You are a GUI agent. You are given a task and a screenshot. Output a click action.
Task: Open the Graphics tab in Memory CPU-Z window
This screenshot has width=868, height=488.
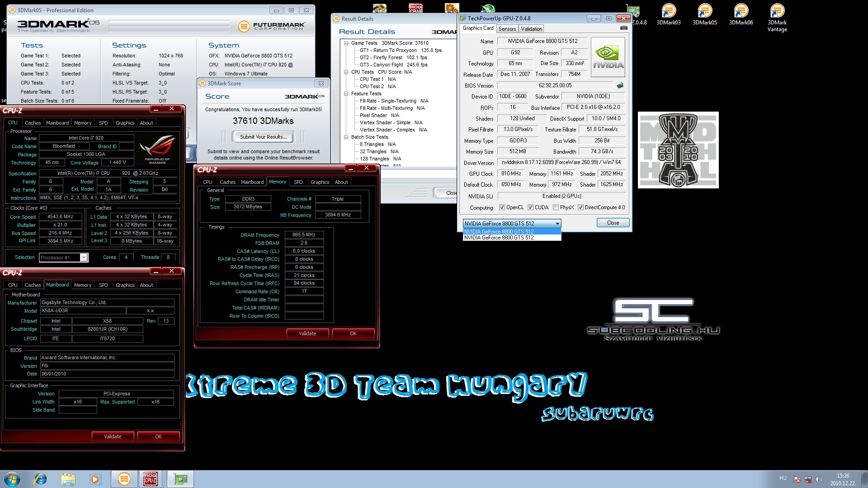click(x=320, y=182)
